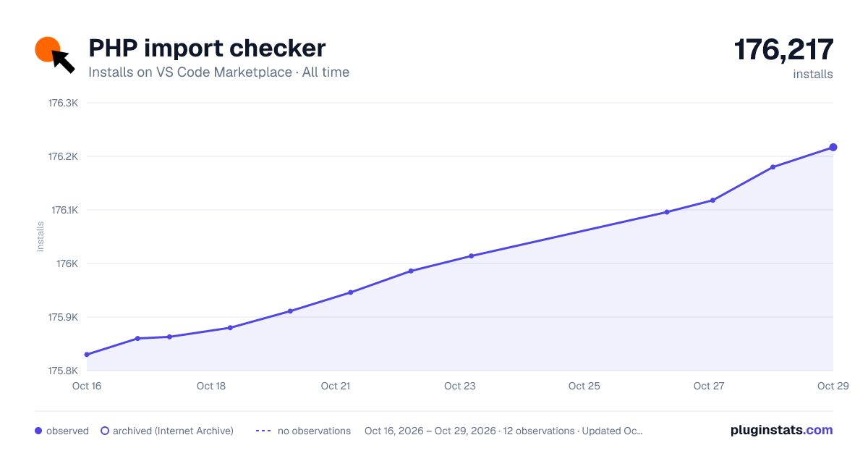Click the orange extension logo circle
Viewport: 868px width, 456px height.
pyautogui.click(x=47, y=49)
